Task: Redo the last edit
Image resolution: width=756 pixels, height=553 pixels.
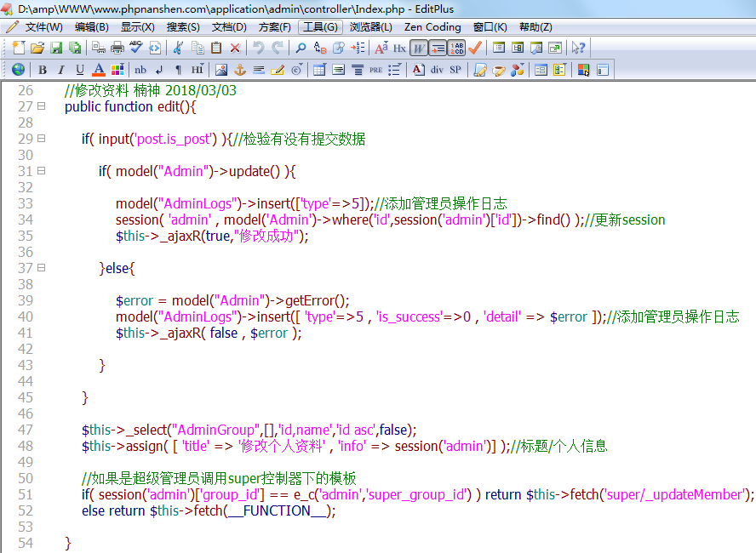Action: [x=278, y=48]
